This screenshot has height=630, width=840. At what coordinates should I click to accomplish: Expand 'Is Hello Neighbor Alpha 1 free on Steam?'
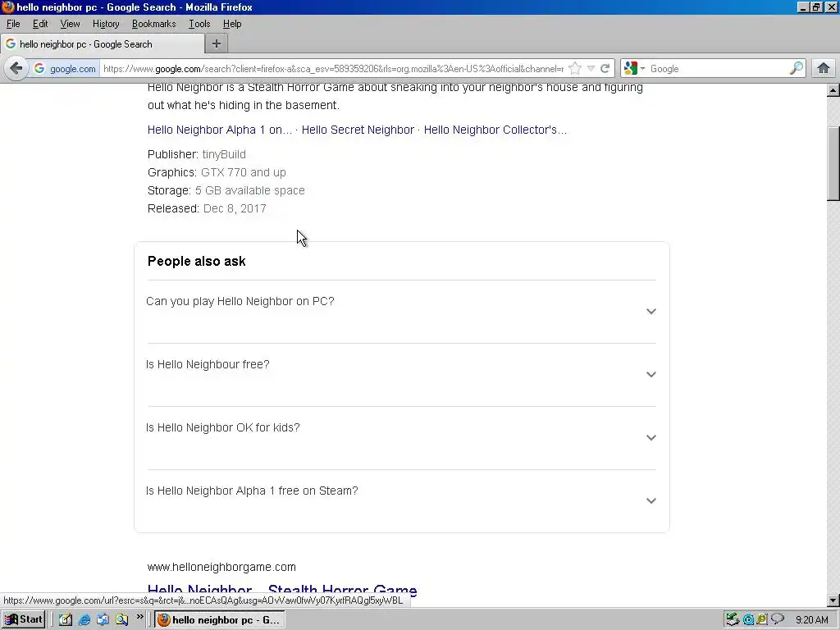(x=401, y=501)
